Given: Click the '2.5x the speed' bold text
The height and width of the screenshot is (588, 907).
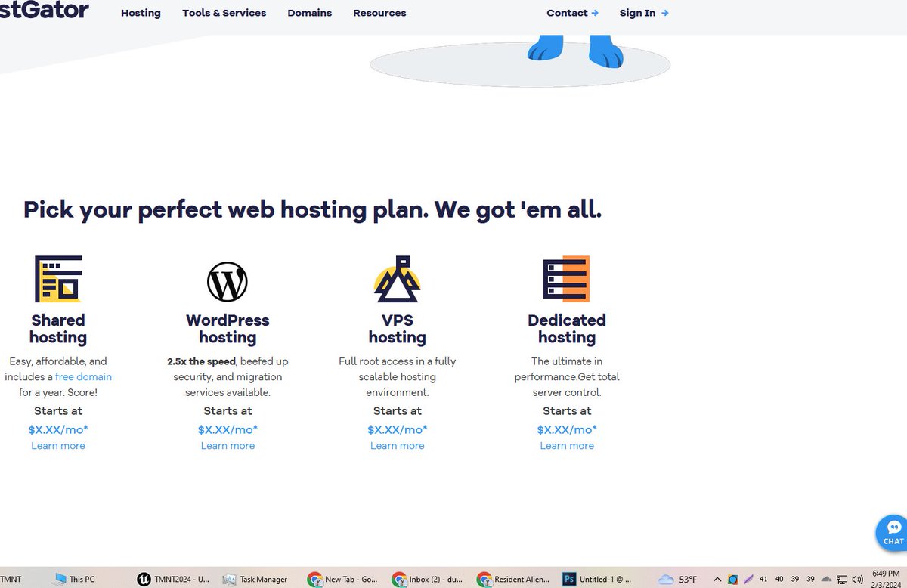Looking at the screenshot, I should [x=201, y=361].
